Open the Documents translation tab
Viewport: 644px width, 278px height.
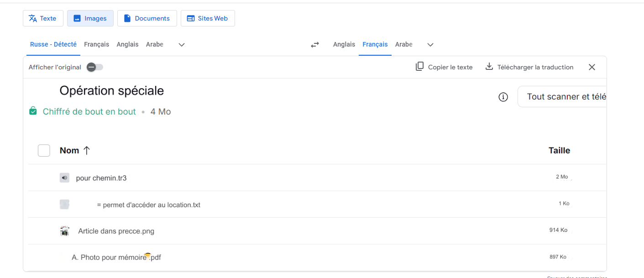click(x=147, y=18)
